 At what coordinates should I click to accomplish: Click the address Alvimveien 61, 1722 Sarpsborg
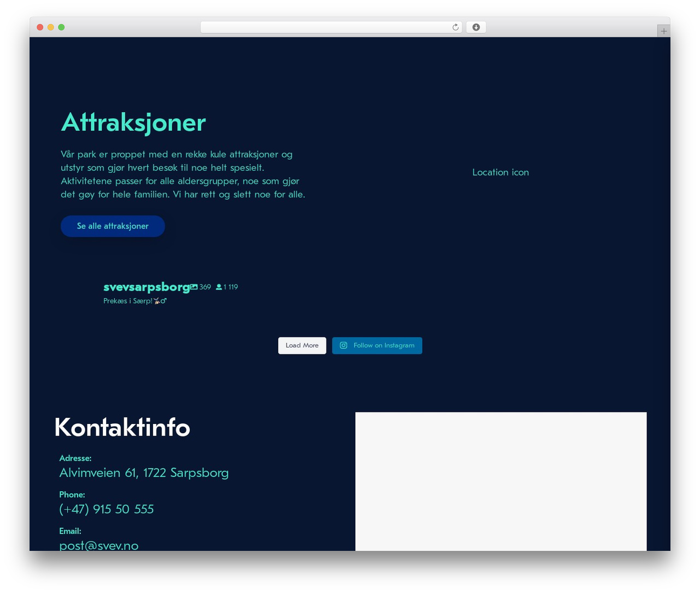tap(144, 473)
